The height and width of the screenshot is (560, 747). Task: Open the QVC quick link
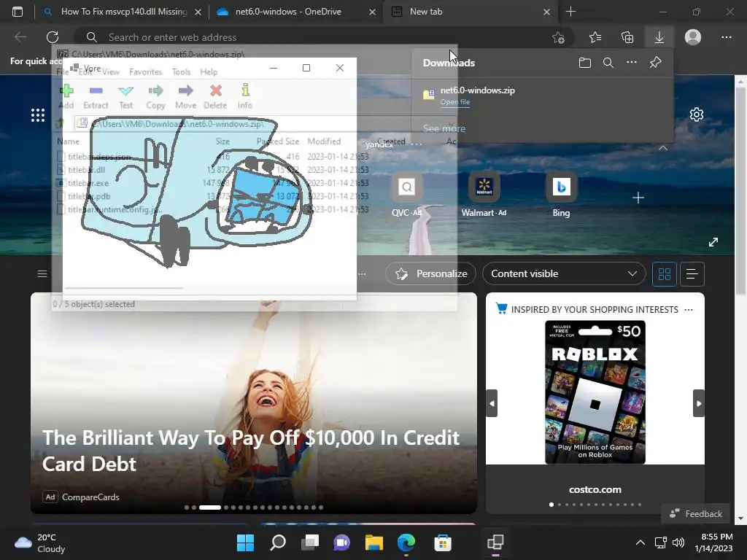point(407,195)
